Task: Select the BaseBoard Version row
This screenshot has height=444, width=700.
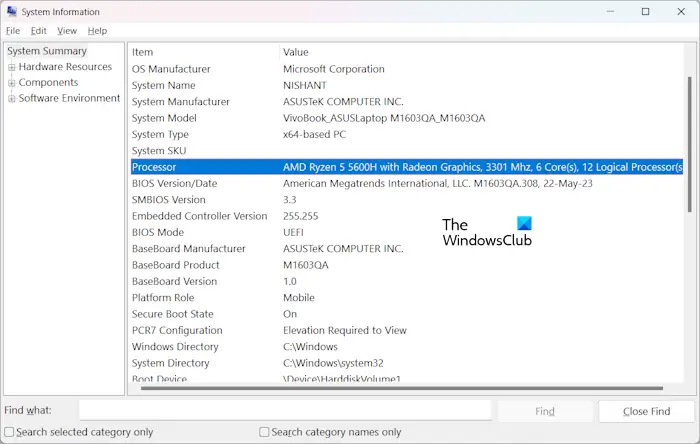Action: coord(407,282)
